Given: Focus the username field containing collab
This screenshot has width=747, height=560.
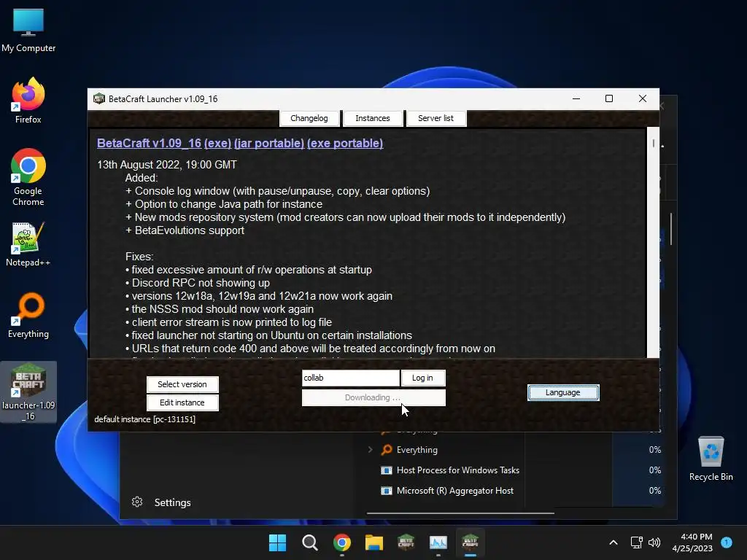Looking at the screenshot, I should pos(351,378).
